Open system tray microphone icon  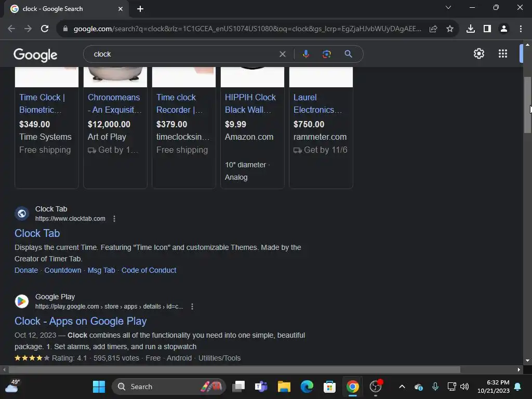[x=435, y=387]
